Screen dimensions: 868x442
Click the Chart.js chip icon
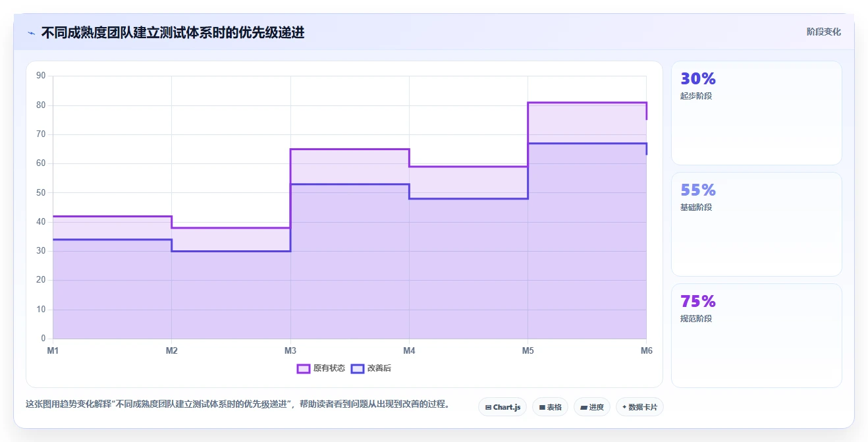click(488, 408)
